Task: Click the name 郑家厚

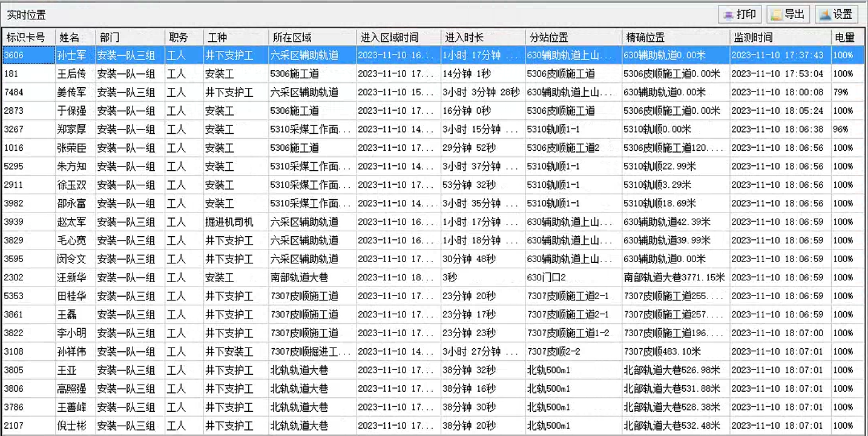Action: [71, 130]
